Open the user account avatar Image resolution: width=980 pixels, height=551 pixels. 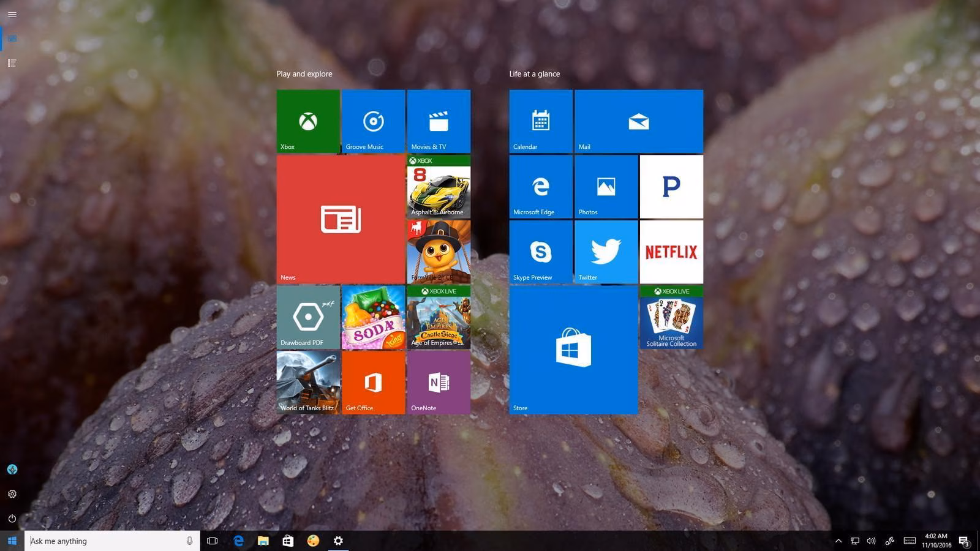pos(12,470)
